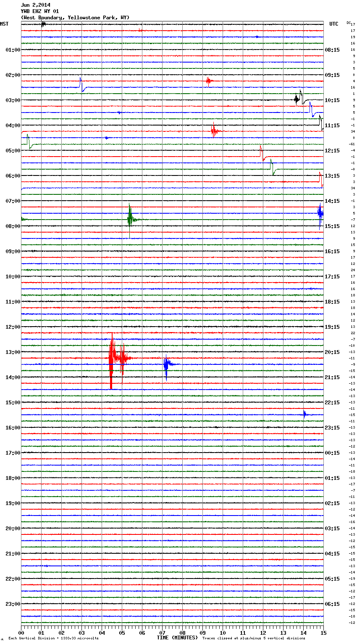Image resolution: width=357 pixels, height=644 pixels.
Task: Click the '19:15' UTC time label
Action: pyautogui.click(x=332, y=327)
